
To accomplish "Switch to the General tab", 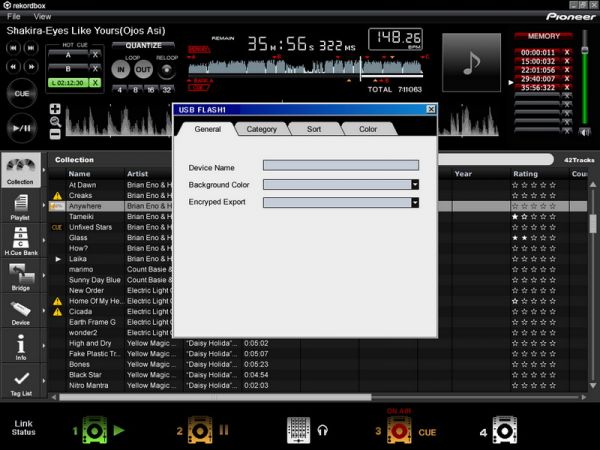I will (207, 129).
